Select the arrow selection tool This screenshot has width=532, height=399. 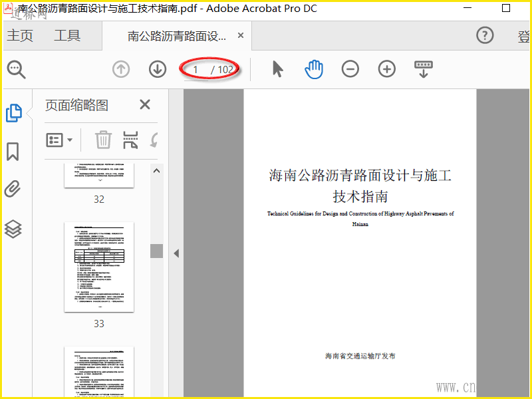277,69
